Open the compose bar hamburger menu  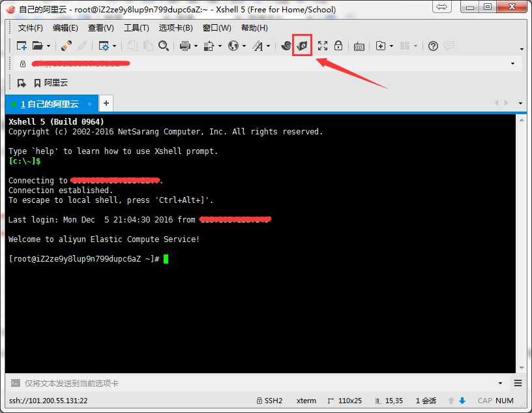[518, 384]
